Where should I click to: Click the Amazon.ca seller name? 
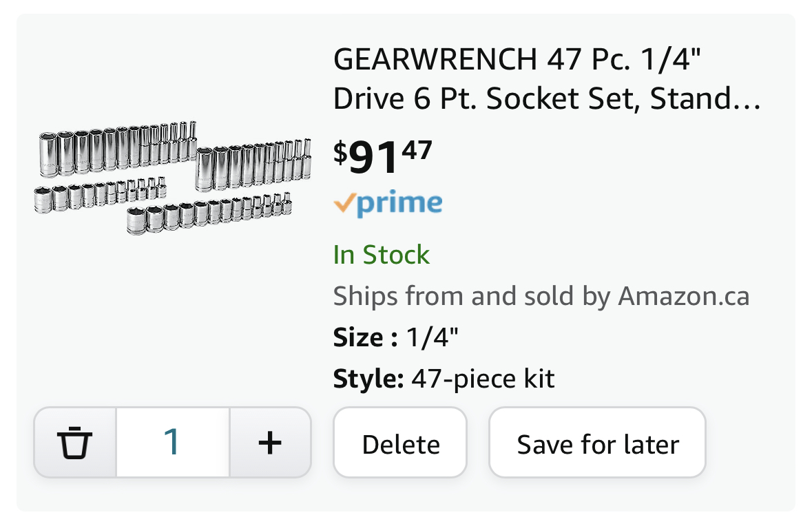point(683,297)
